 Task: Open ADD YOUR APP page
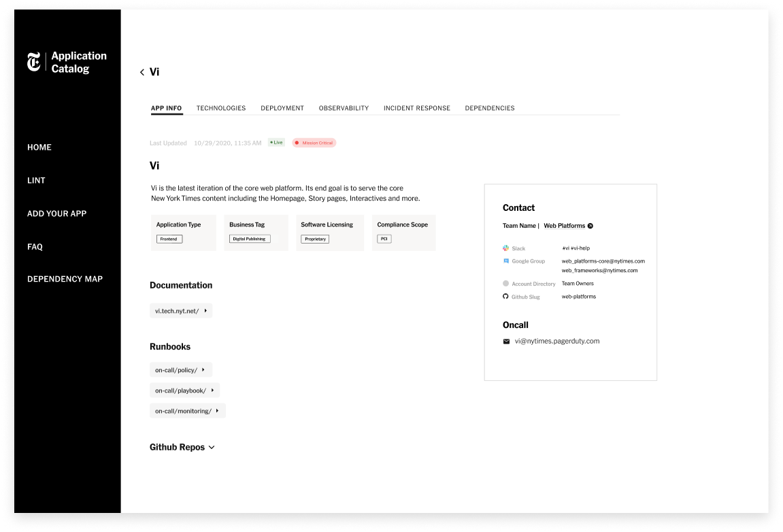coord(57,214)
